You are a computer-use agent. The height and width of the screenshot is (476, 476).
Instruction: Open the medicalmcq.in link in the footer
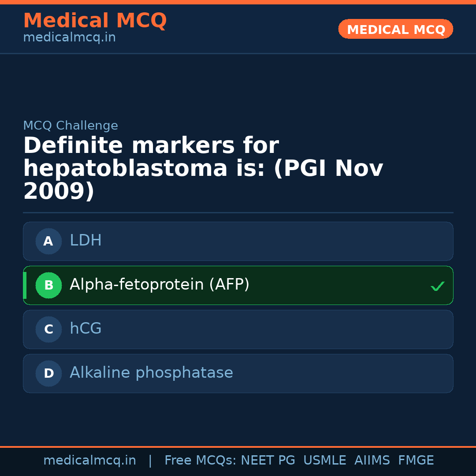89,461
